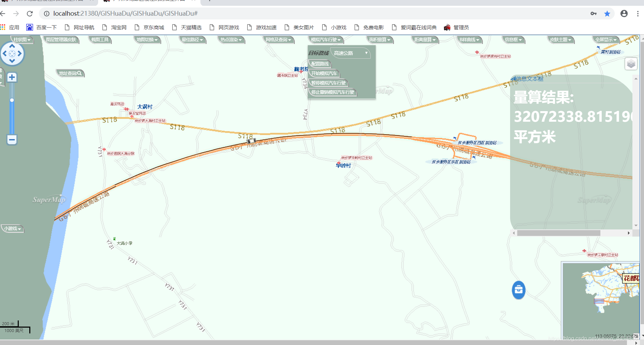Zoom in with the plus button
Image resolution: width=644 pixels, height=345 pixels.
12,77
